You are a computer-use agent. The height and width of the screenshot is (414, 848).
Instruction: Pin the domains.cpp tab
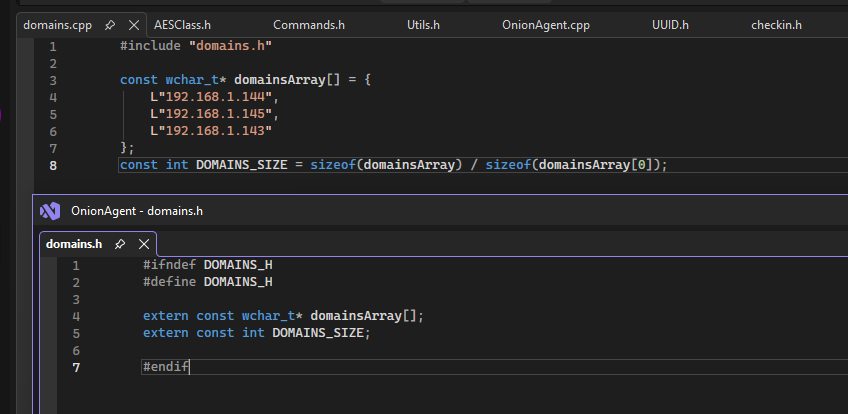(110, 25)
